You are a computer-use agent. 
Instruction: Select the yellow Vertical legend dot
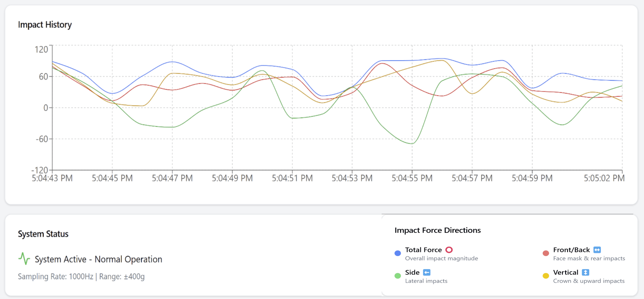[x=546, y=276]
